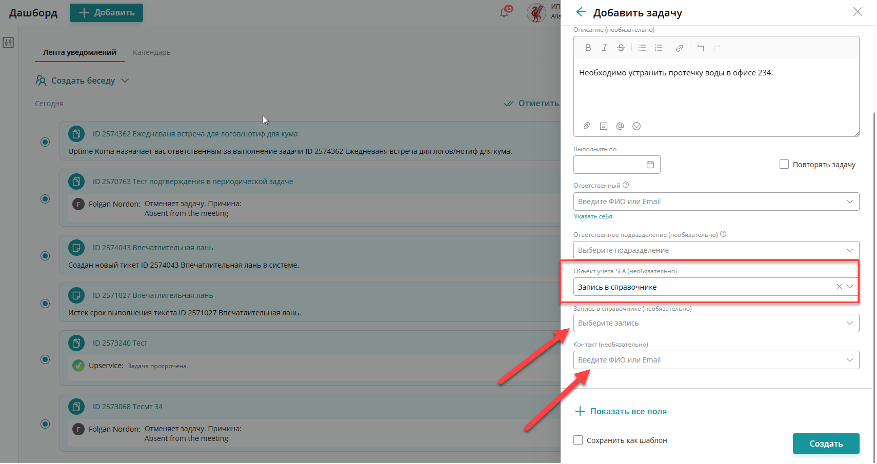The height and width of the screenshot is (464, 877).
Task: Apply strikethrough formatting in description editor
Action: point(621,48)
